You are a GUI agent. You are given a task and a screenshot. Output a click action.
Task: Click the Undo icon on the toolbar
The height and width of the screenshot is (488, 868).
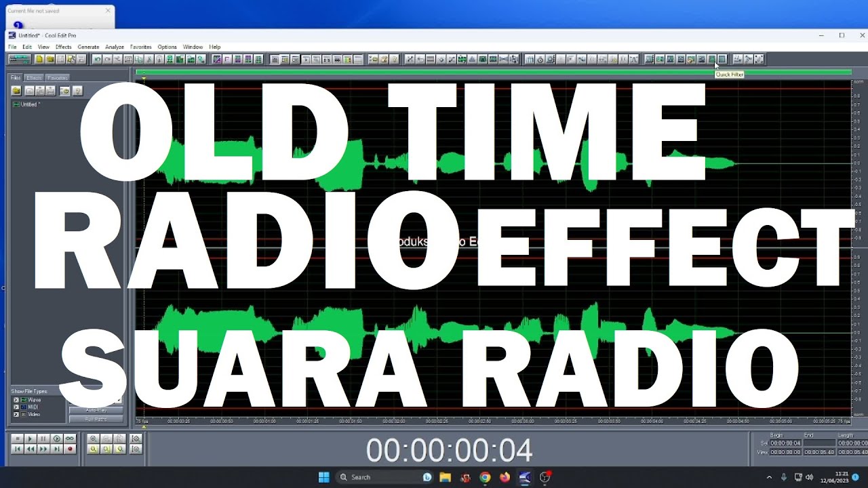coord(97,60)
